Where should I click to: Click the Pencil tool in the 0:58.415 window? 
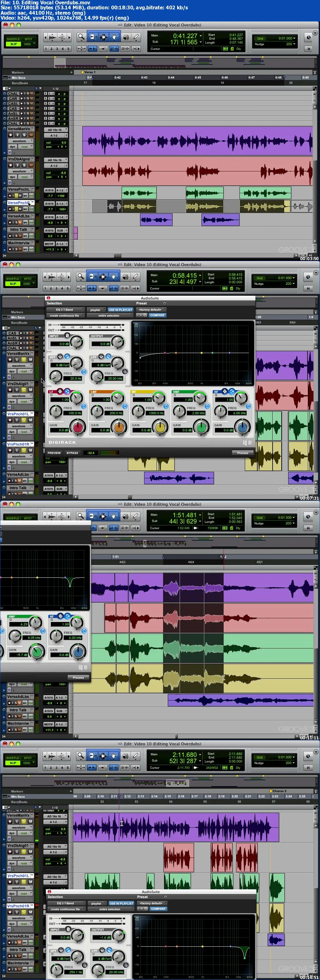136,277
